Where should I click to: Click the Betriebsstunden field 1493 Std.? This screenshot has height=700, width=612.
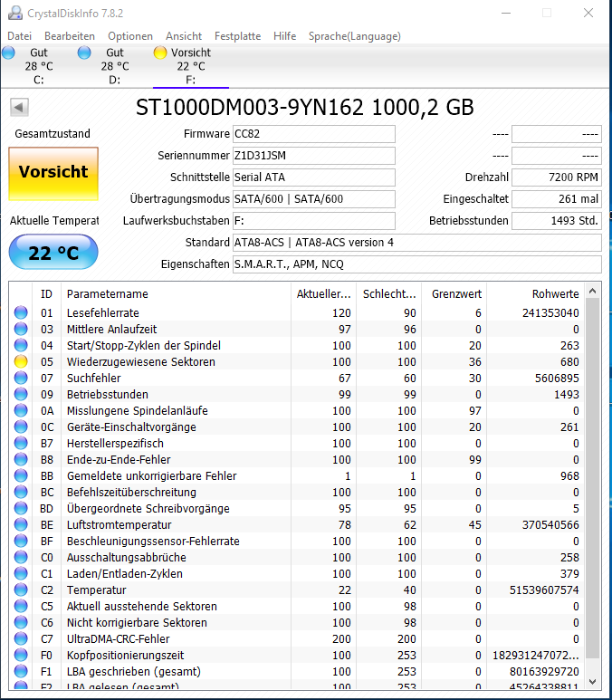pos(557,221)
